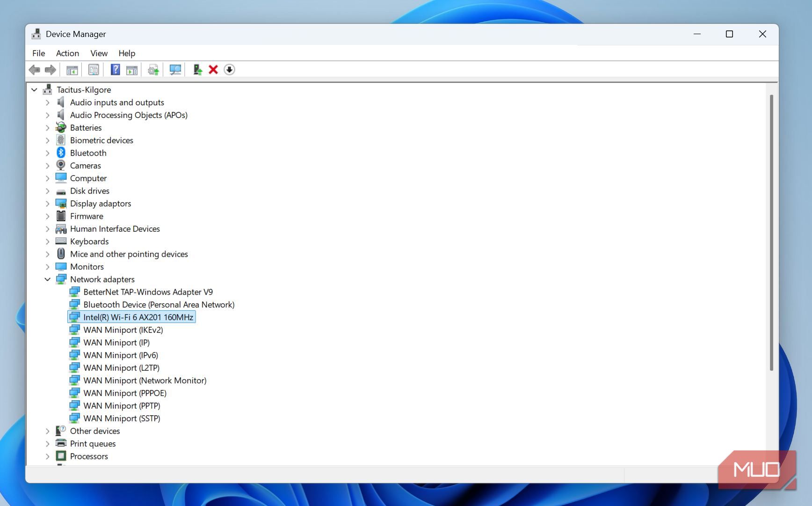Viewport: 812px width, 506px height.
Task: Toggle the action pane toolbar icon
Action: coord(132,70)
